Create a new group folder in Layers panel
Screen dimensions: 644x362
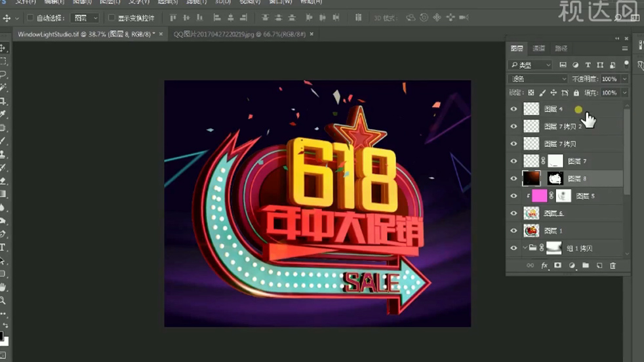click(586, 266)
